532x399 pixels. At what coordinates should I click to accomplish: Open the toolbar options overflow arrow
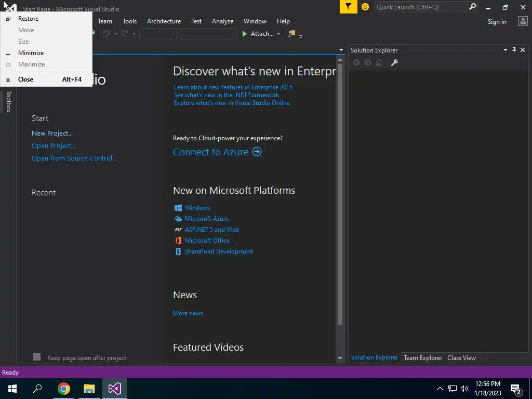click(301, 36)
